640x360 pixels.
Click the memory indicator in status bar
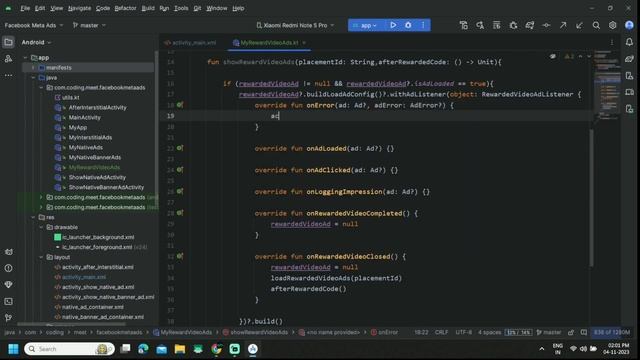(612, 332)
